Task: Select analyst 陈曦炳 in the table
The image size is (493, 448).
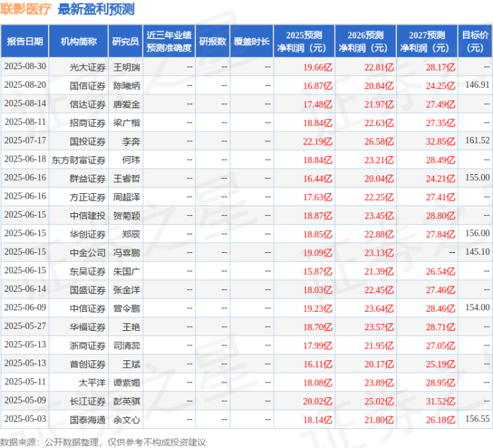Action: tap(126, 85)
